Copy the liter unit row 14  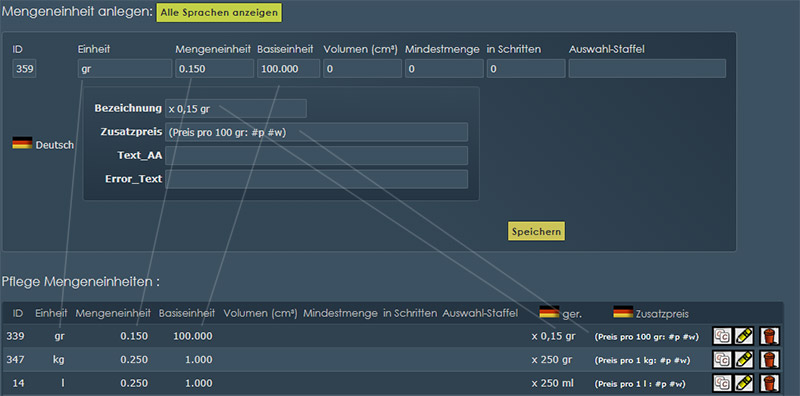click(722, 383)
